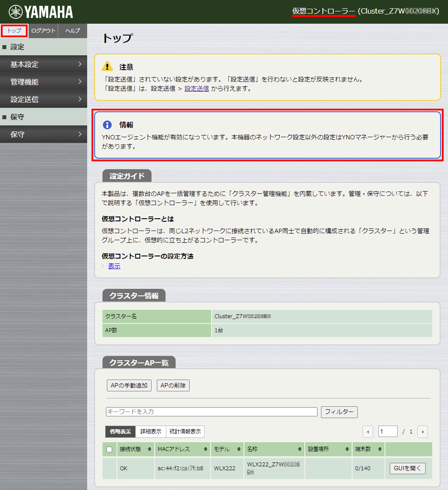Open the GUI for WLX222 with GUIを開く
The height and width of the screenshot is (490, 448).
[x=407, y=469]
